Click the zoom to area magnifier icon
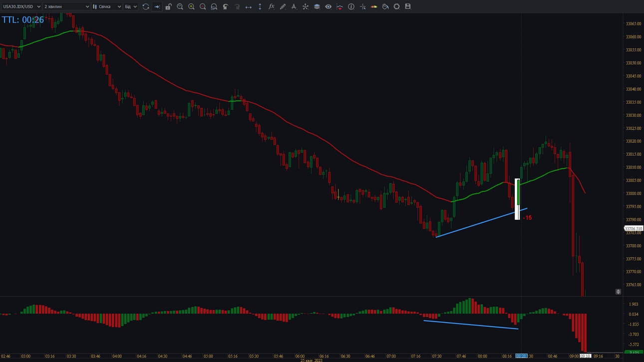Image resolution: width=644 pixels, height=362 pixels. (214, 6)
